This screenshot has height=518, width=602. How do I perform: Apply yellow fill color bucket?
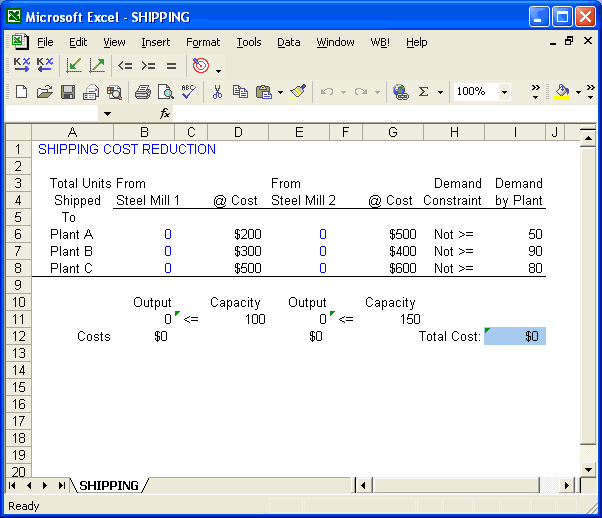[x=562, y=92]
